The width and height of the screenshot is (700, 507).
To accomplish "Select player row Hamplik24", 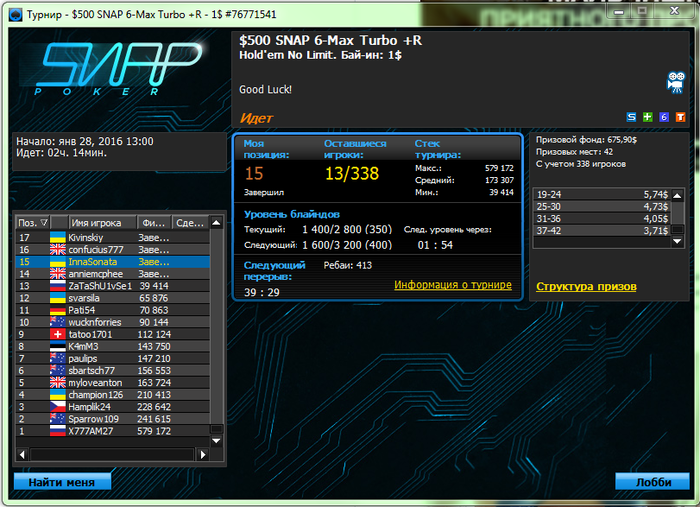I will pyautogui.click(x=113, y=407).
